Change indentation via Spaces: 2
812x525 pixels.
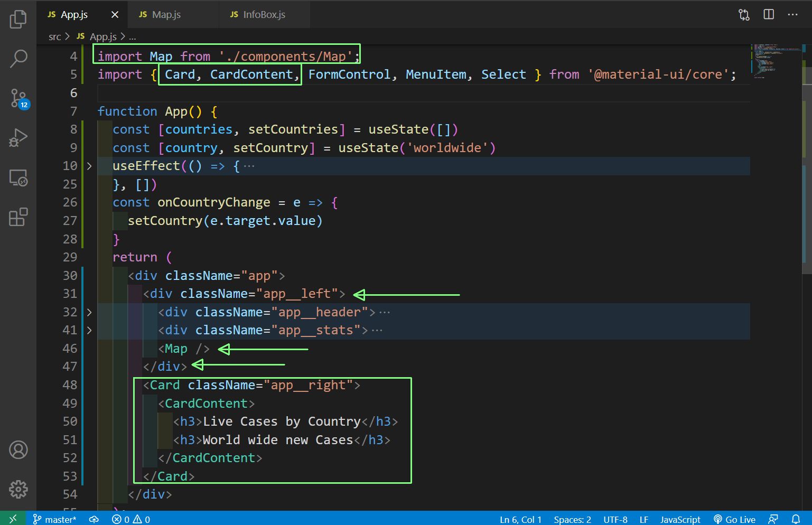(572, 519)
